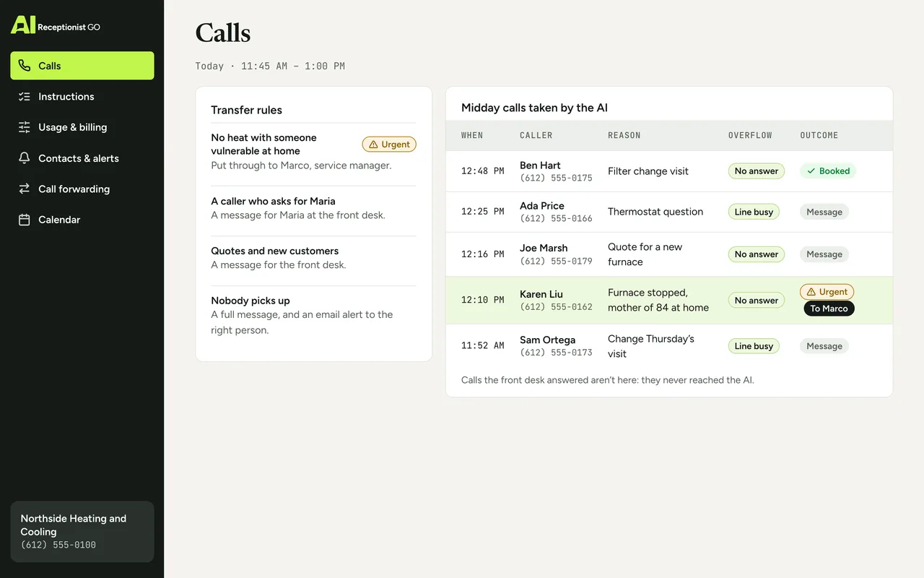Click the company number (612) 555-0100
Viewport: 924px width, 578px height.
(58, 545)
